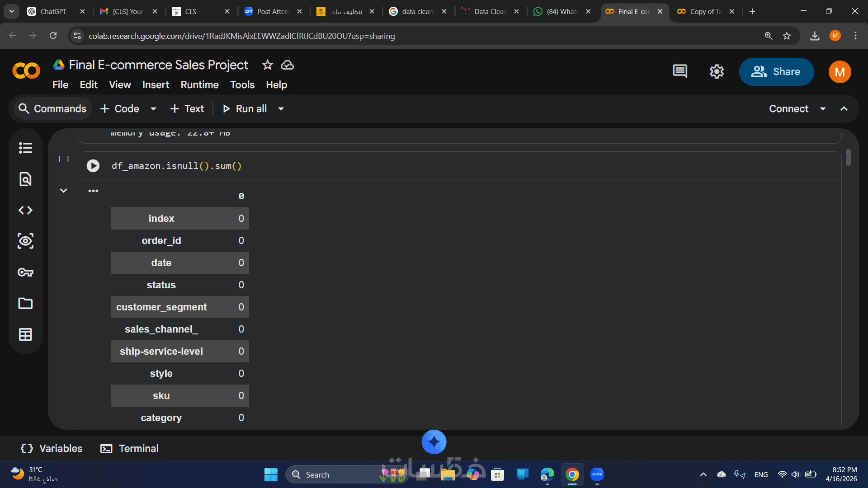Open the Variables panel

click(x=52, y=448)
